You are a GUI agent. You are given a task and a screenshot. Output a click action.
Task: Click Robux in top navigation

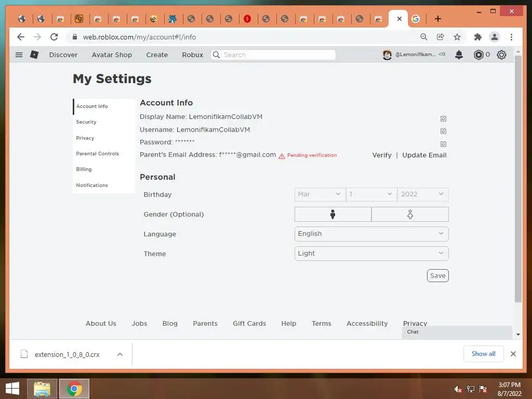coord(192,55)
